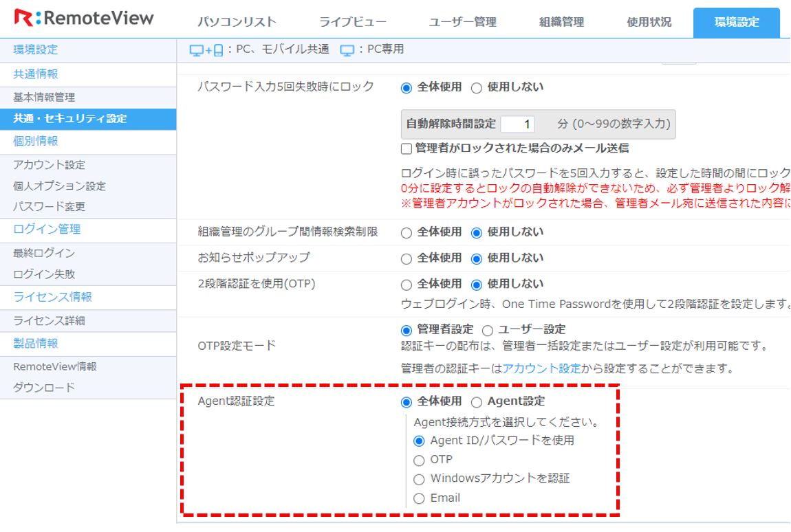
Task: Click the RemoteView logo
Action: (x=84, y=18)
